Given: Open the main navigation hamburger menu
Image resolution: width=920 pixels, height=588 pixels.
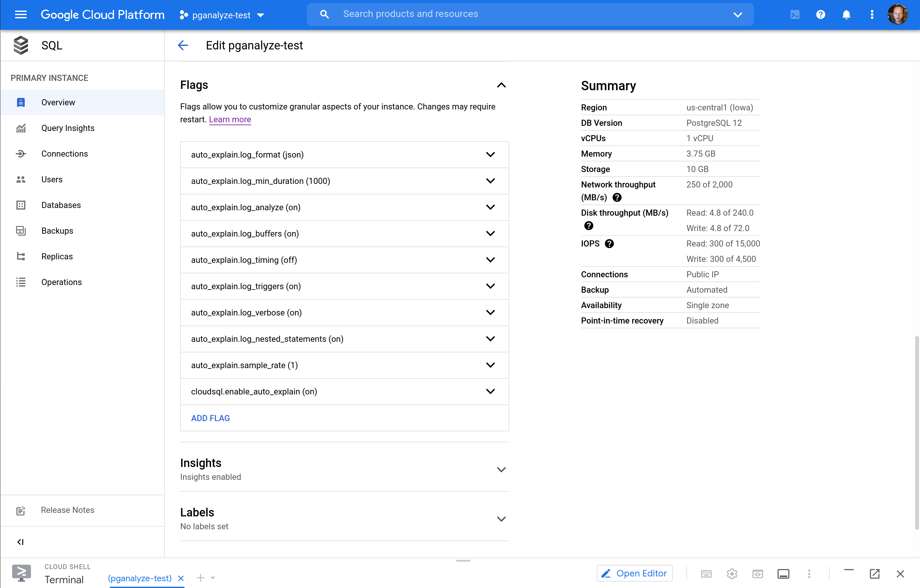Looking at the screenshot, I should click(x=21, y=15).
